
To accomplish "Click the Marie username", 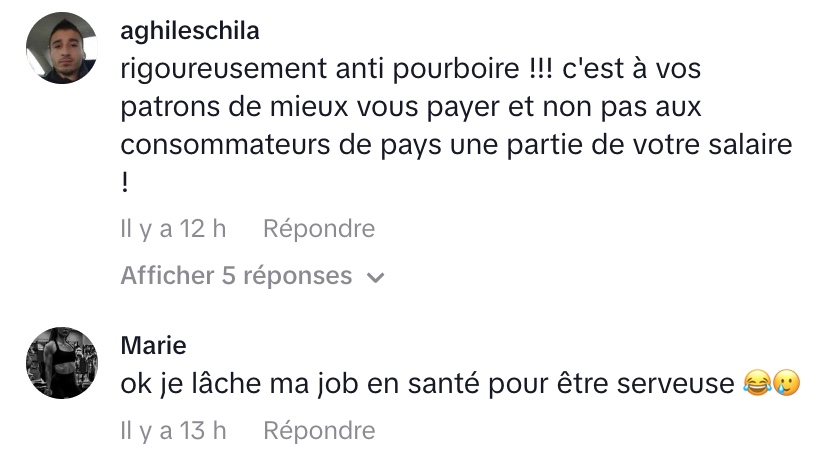I will (153, 346).
